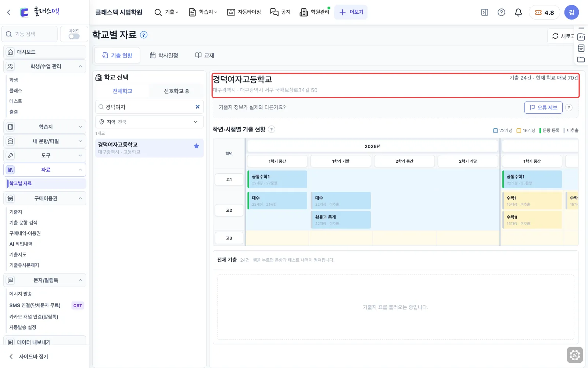Image resolution: width=588 pixels, height=368 pixels.
Task: Click help icon beside 학년·시험별 기출 현황
Action: coord(272,130)
